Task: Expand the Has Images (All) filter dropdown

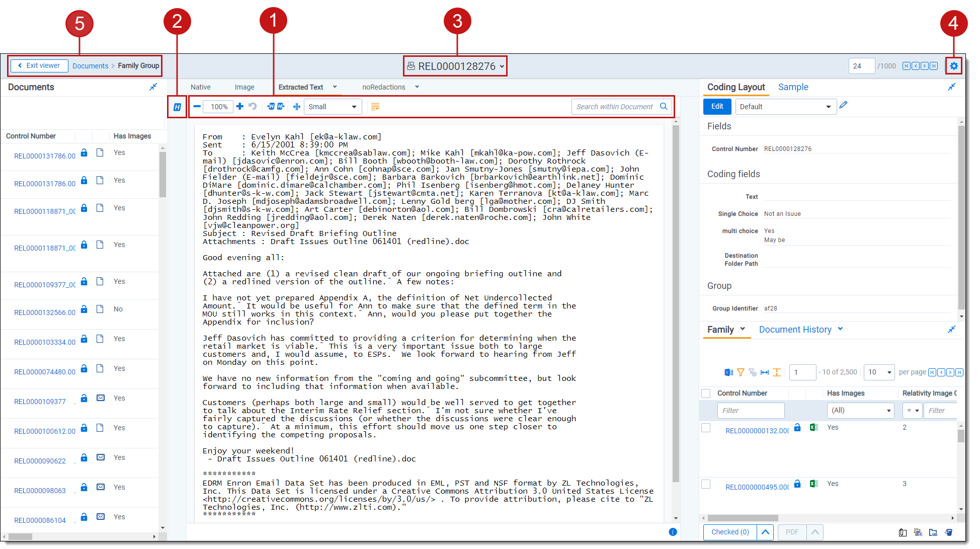Action: pyautogui.click(x=860, y=411)
